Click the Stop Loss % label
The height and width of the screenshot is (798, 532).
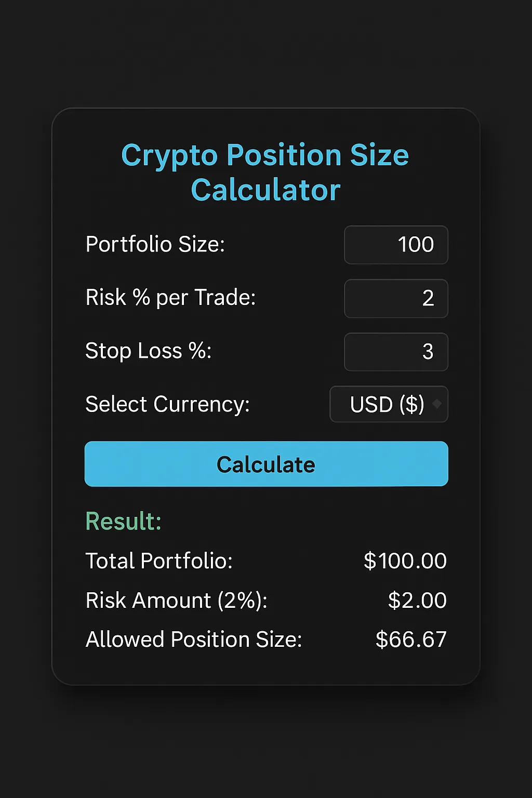148,351
